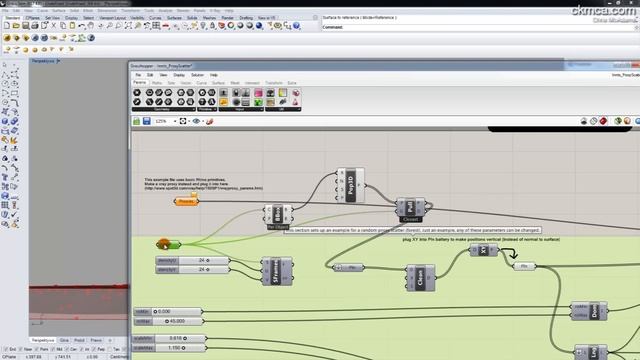Switch to the Surface component tab in Grasshopper
The height and width of the screenshot is (360, 640).
(218, 83)
